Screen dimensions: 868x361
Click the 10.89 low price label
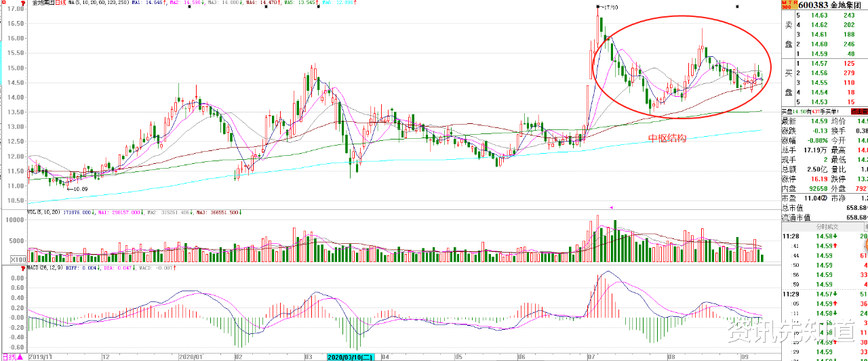[81, 189]
